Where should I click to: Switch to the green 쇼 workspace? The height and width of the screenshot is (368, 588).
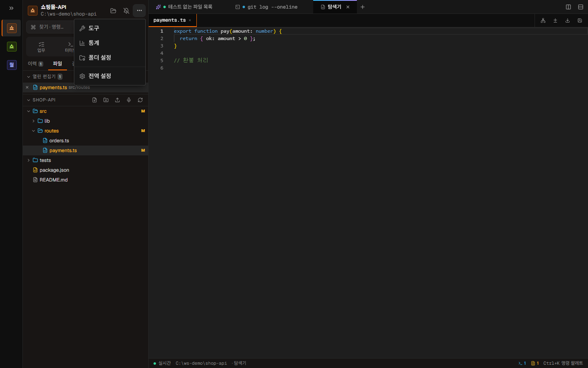(12, 47)
